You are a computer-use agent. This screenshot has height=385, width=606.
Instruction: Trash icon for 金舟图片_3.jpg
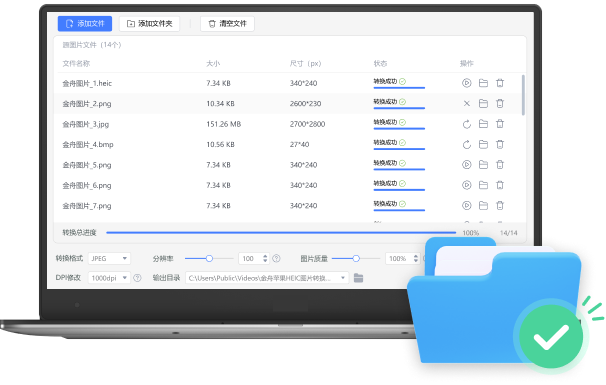pos(500,124)
